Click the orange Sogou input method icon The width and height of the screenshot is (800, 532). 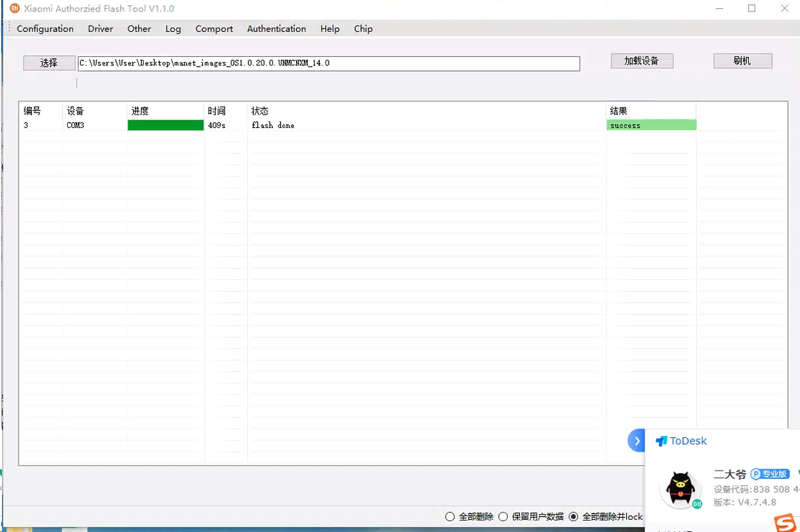(784, 524)
